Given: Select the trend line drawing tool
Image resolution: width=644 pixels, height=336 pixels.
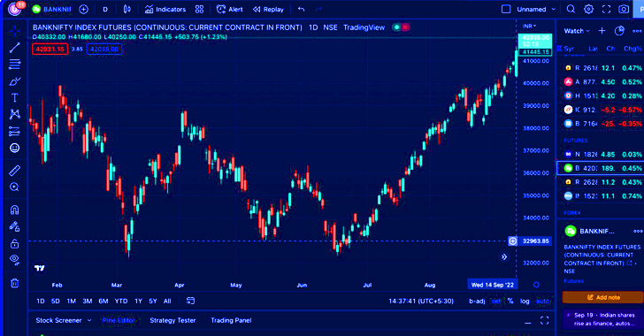Looking at the screenshot, I should (15, 48).
